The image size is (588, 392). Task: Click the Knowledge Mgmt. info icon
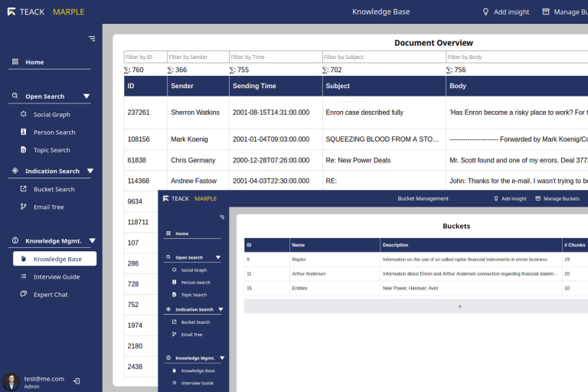tap(15, 240)
